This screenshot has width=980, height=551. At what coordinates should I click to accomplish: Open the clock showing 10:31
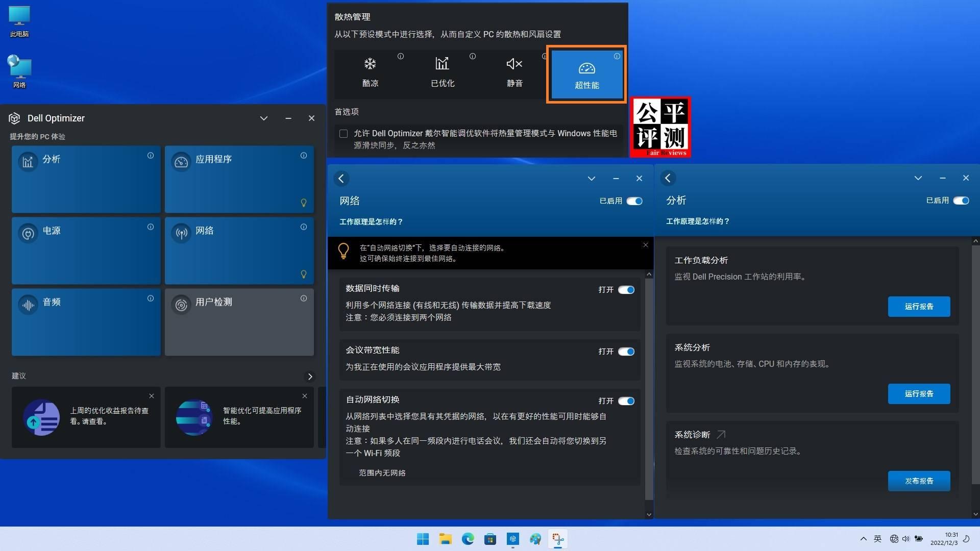[944, 539]
